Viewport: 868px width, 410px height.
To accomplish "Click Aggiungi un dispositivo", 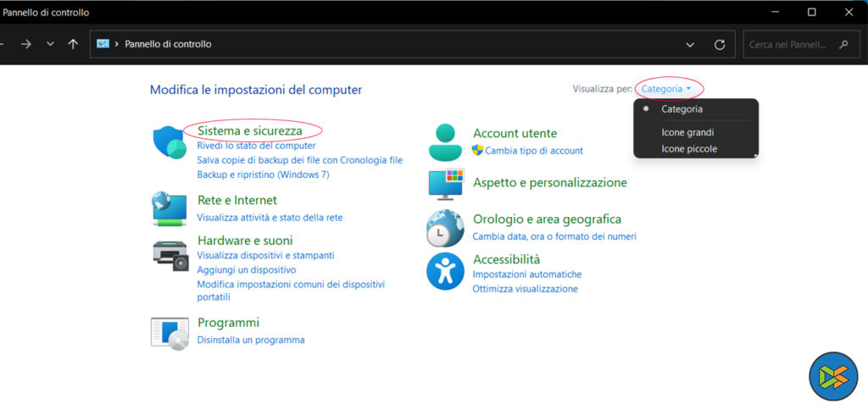I will pos(247,269).
